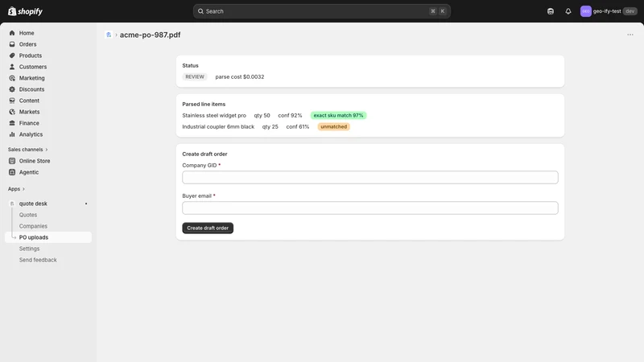Click the quote desk app icon
The height and width of the screenshot is (362, 644).
[x=12, y=204]
